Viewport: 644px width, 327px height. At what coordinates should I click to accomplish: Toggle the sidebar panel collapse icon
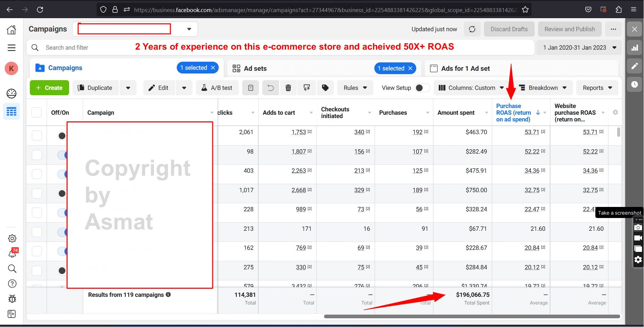click(x=11, y=314)
